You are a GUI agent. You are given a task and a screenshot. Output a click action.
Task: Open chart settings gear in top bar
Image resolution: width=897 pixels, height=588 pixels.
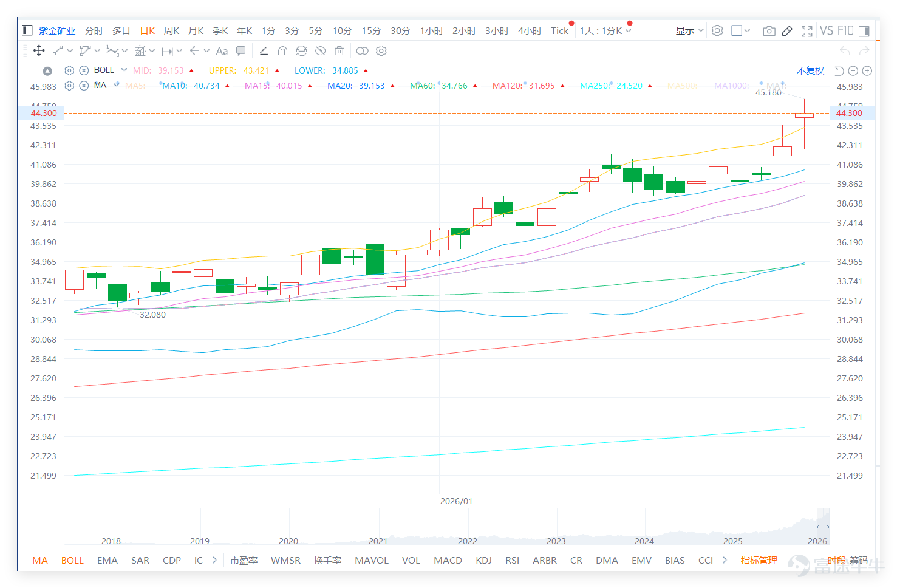click(x=717, y=30)
